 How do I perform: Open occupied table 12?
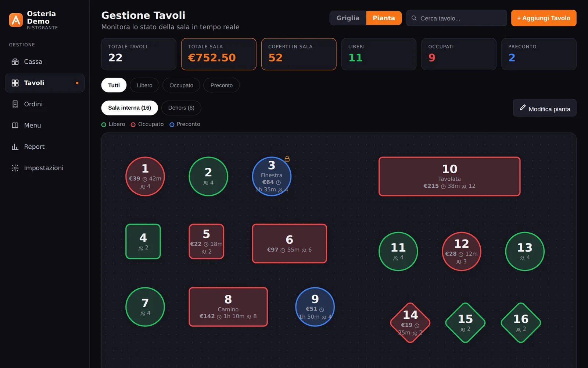tap(462, 251)
